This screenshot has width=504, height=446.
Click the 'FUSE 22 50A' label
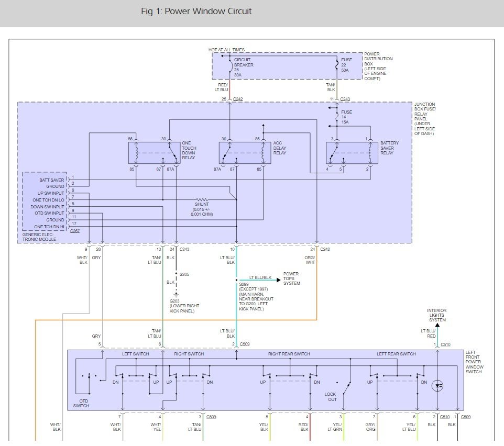[x=346, y=65]
